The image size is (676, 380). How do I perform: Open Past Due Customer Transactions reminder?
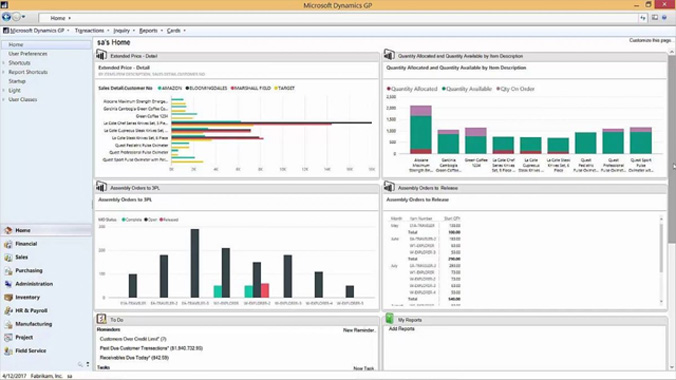(x=151, y=348)
